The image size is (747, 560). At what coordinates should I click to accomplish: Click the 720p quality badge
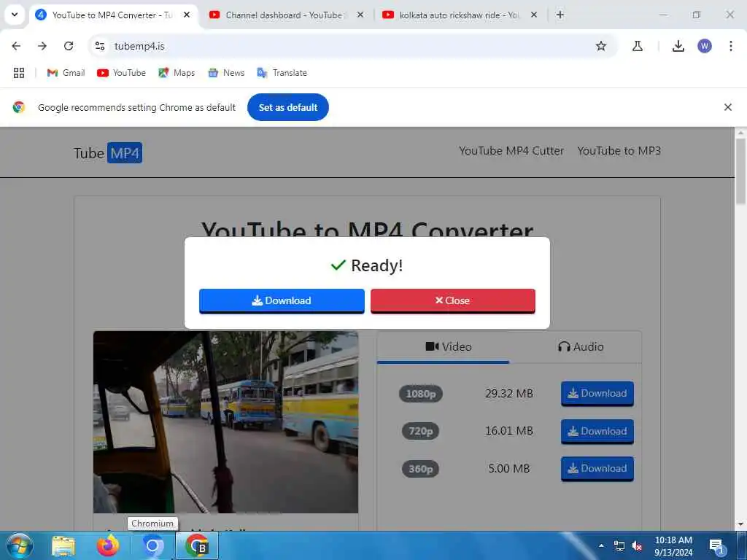[x=420, y=432]
